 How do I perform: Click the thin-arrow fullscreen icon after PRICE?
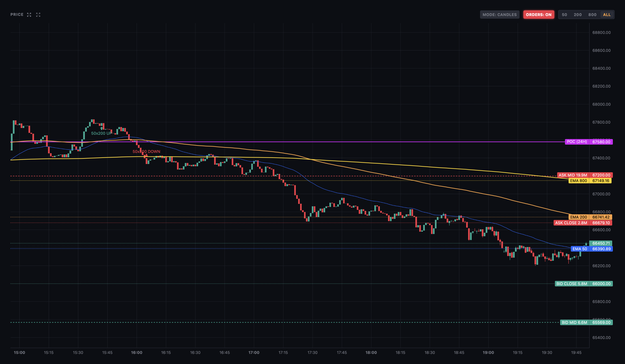pos(38,15)
